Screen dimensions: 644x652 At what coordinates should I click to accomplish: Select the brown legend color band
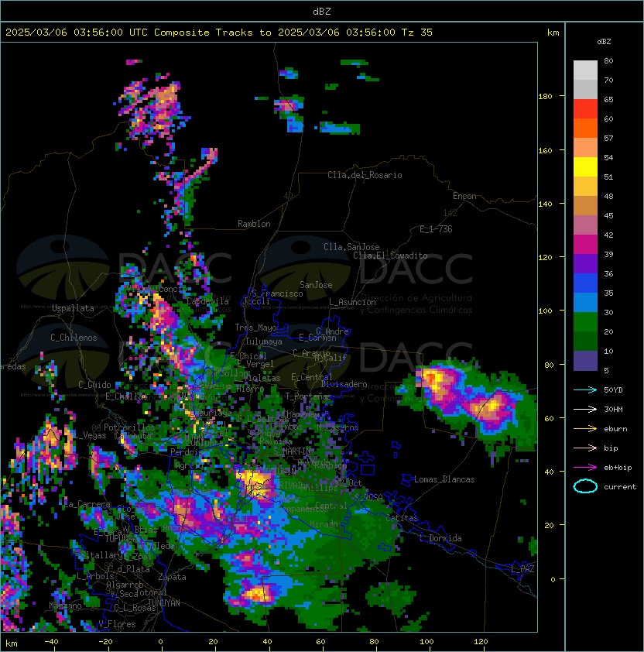585,206
